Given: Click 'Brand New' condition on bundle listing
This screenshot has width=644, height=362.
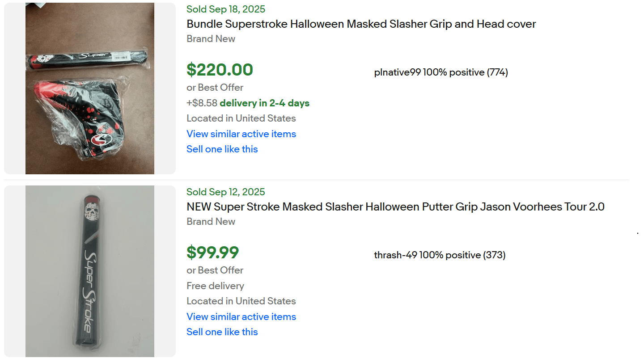Looking at the screenshot, I should (211, 39).
